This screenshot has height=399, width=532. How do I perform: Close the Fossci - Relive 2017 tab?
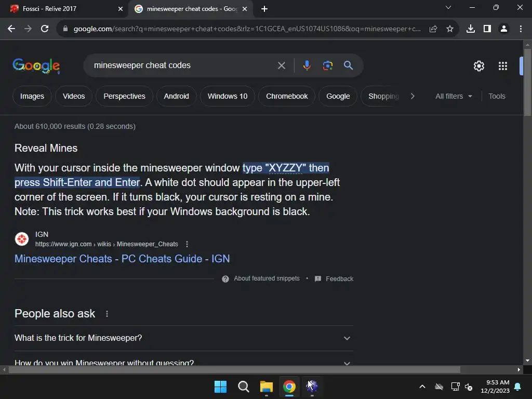[x=121, y=9]
